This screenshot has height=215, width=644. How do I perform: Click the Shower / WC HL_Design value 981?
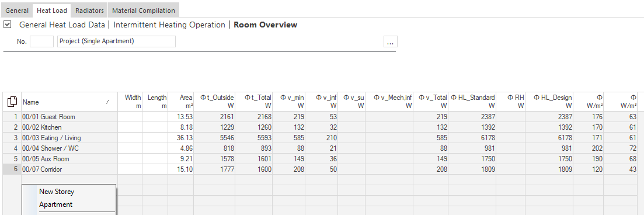549,148
